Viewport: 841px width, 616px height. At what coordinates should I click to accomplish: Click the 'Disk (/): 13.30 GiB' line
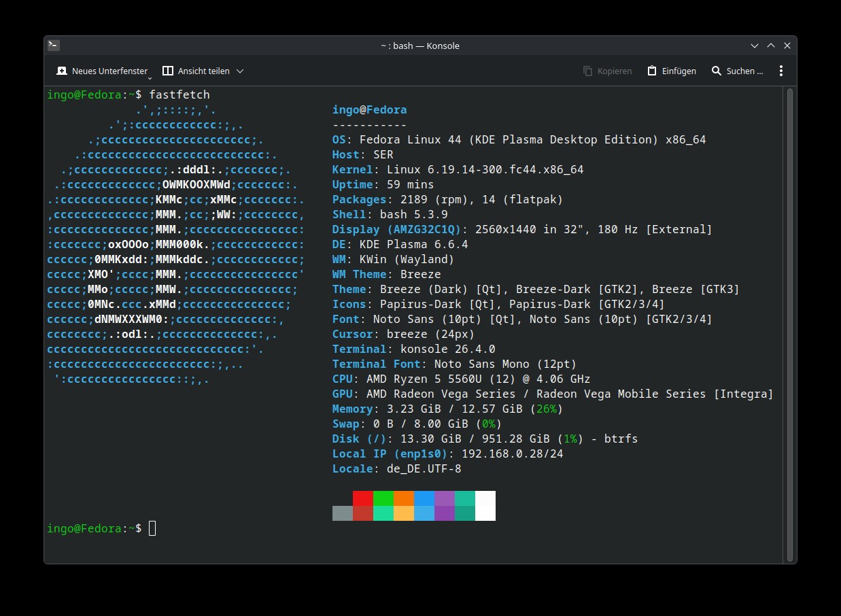click(x=485, y=439)
